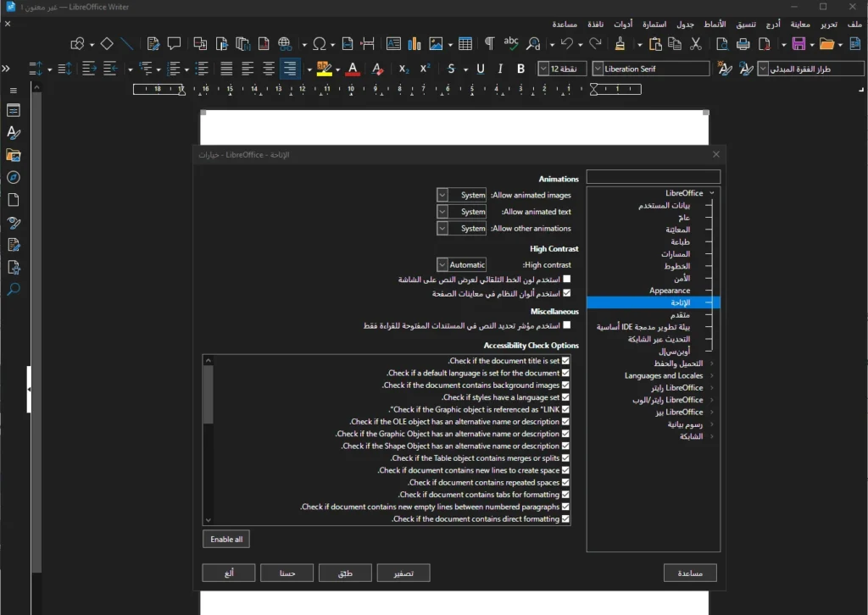Open the Automatic dropdown under High contrast
Viewport: 868px width, 615px height.
[442, 263]
